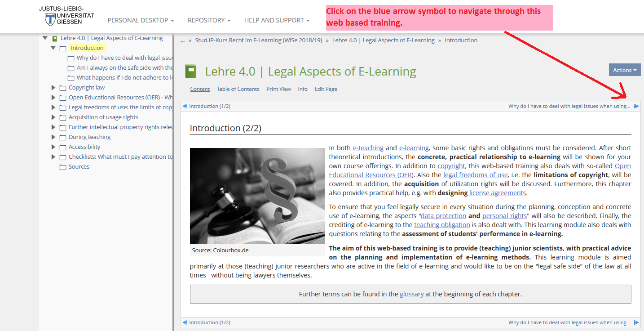Open the Print View tab
This screenshot has width=644, height=331.
[x=278, y=89]
